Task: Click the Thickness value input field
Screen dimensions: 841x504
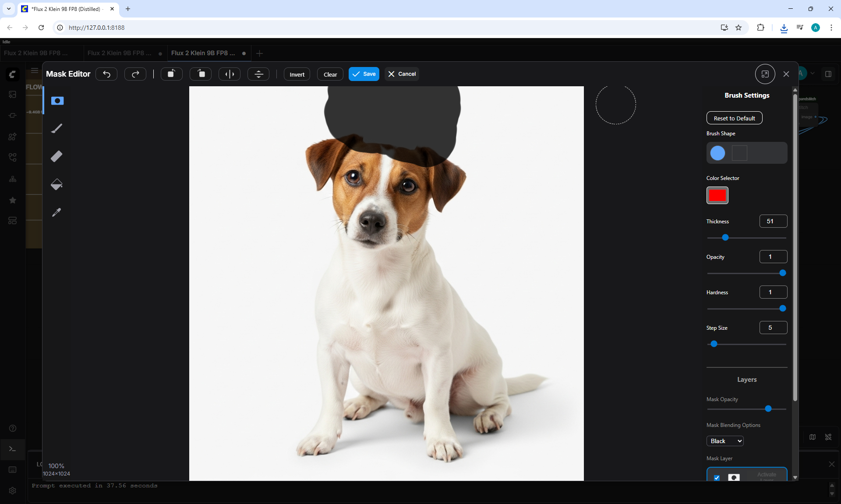Action: tap(773, 221)
